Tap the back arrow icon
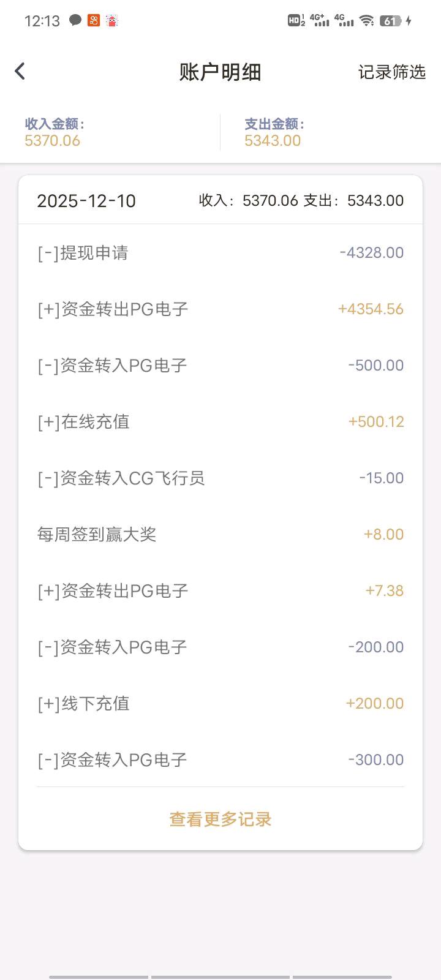This screenshot has width=441, height=980. click(20, 72)
